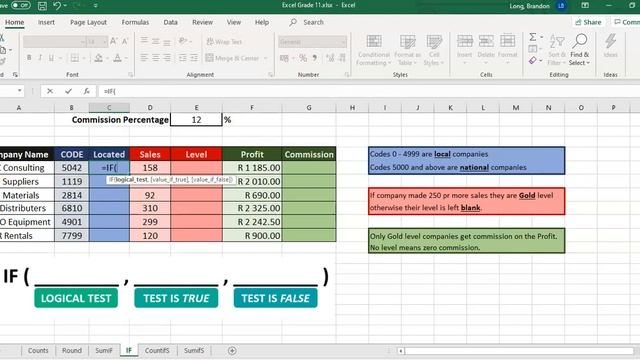Center text horizontally icon
The width and height of the screenshot is (640, 360).
tap(156, 58)
